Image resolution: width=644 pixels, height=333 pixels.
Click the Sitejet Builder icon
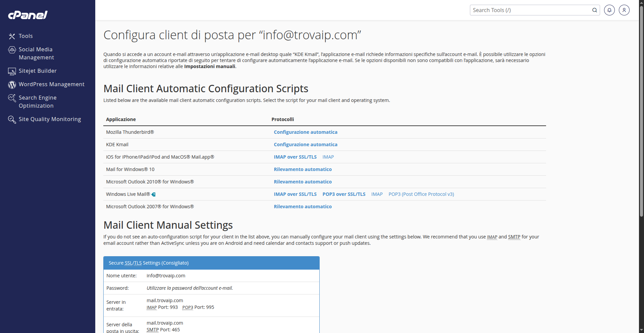click(12, 71)
